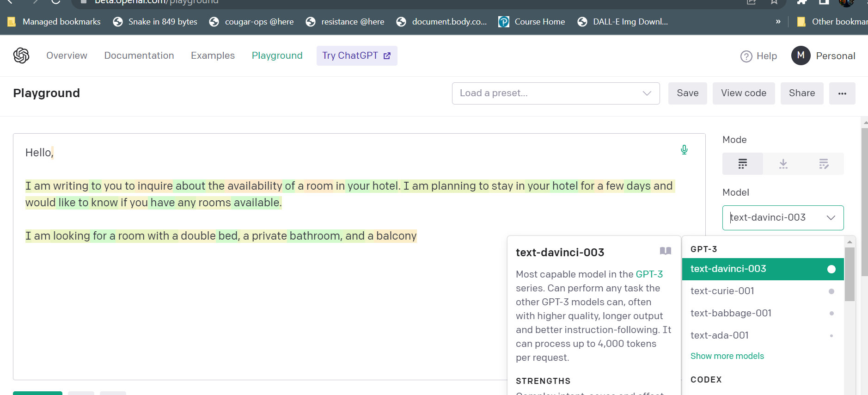The height and width of the screenshot is (395, 868).
Task: Click the Personal account label
Action: pyautogui.click(x=836, y=56)
